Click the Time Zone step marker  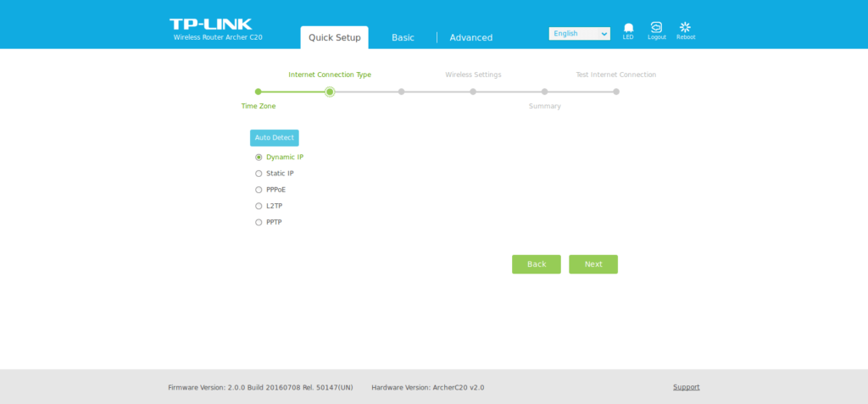[x=259, y=91]
